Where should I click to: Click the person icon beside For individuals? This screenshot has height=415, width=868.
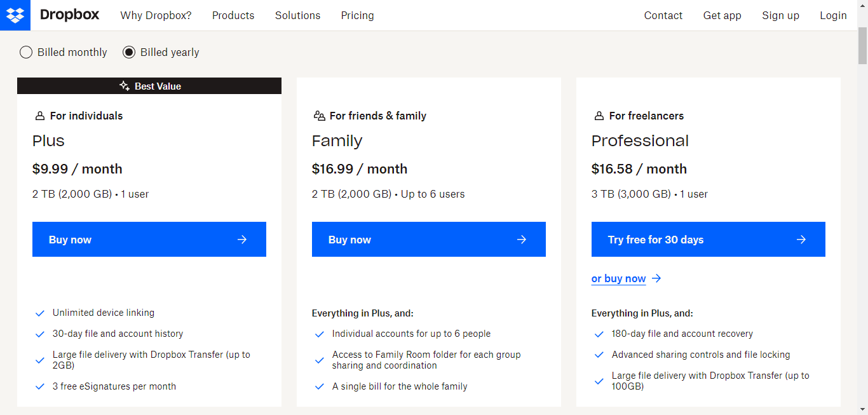point(39,116)
